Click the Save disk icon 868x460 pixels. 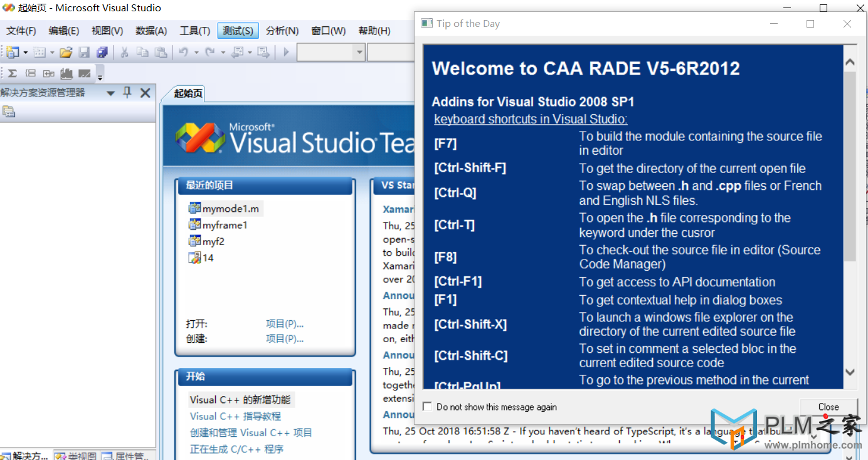pyautogui.click(x=84, y=53)
